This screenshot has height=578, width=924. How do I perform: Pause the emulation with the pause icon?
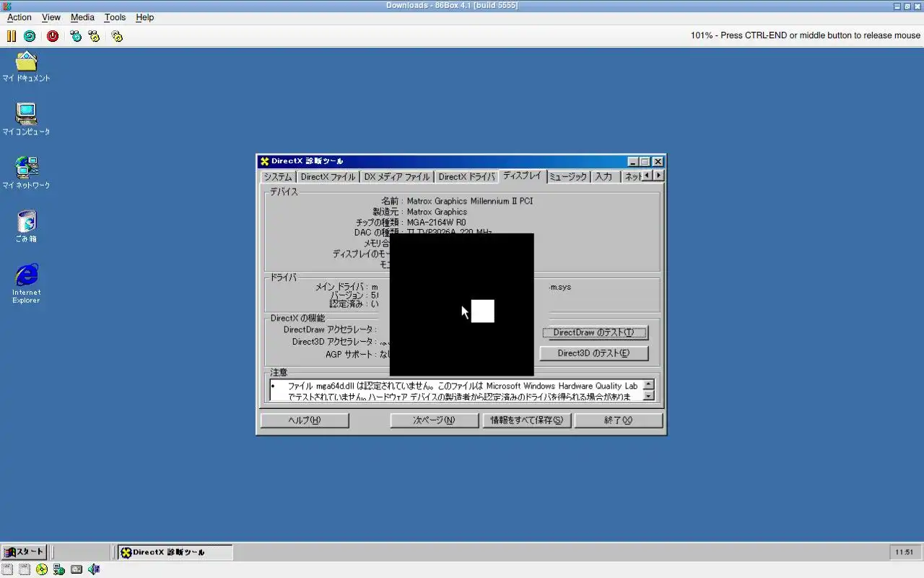click(12, 35)
